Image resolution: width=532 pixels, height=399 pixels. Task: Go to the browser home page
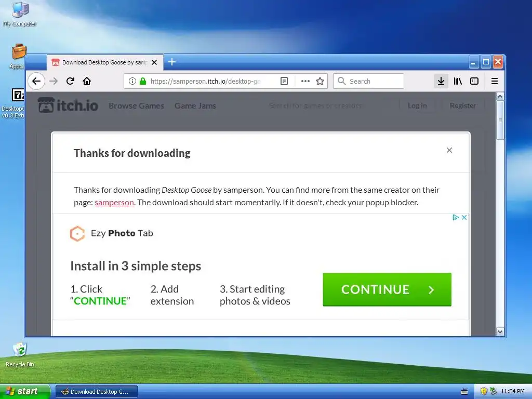[x=87, y=81]
